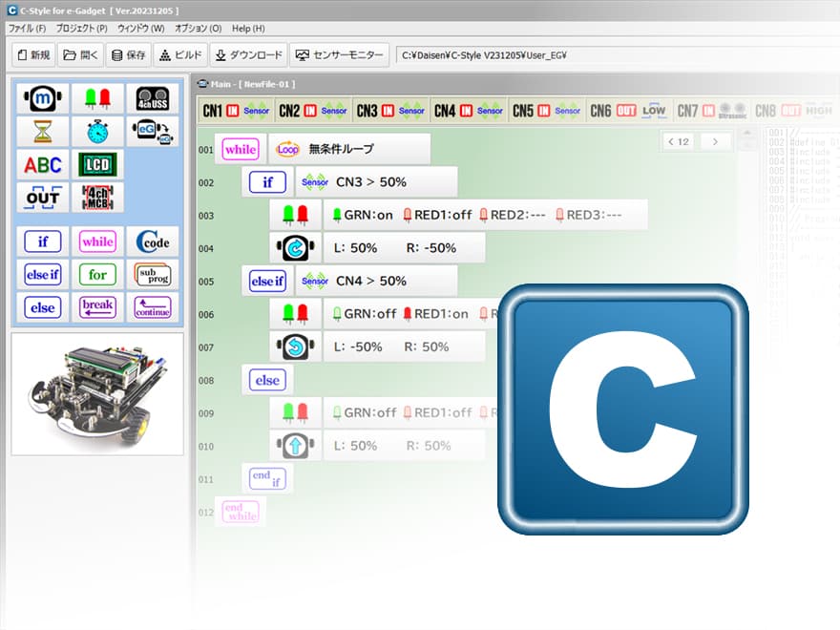
Task: Toggle CN7 port IN Ultrasonic setting
Action: click(x=712, y=111)
